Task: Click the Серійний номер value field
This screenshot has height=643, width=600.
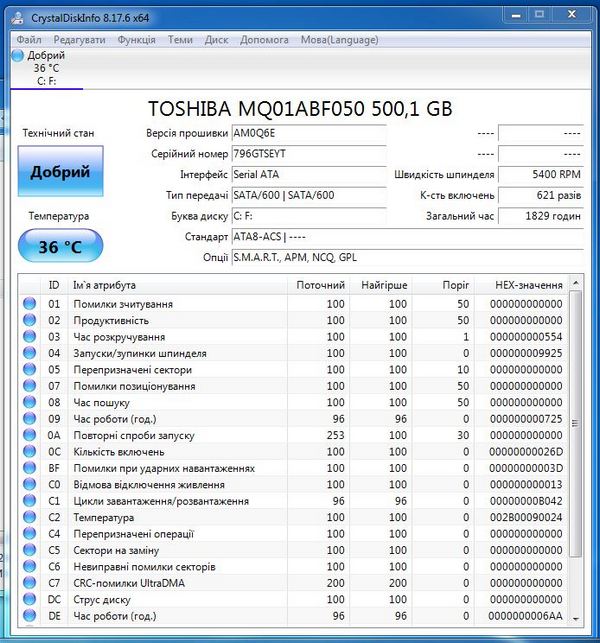Action: pyautogui.click(x=307, y=154)
